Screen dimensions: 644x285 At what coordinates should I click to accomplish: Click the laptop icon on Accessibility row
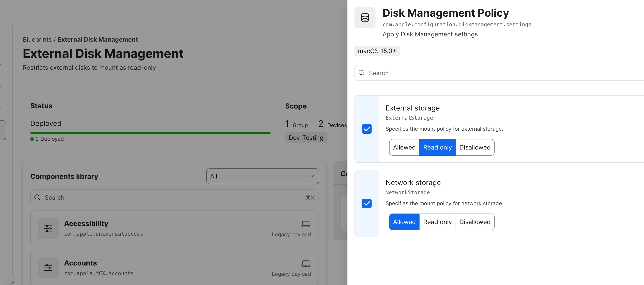pos(306,224)
